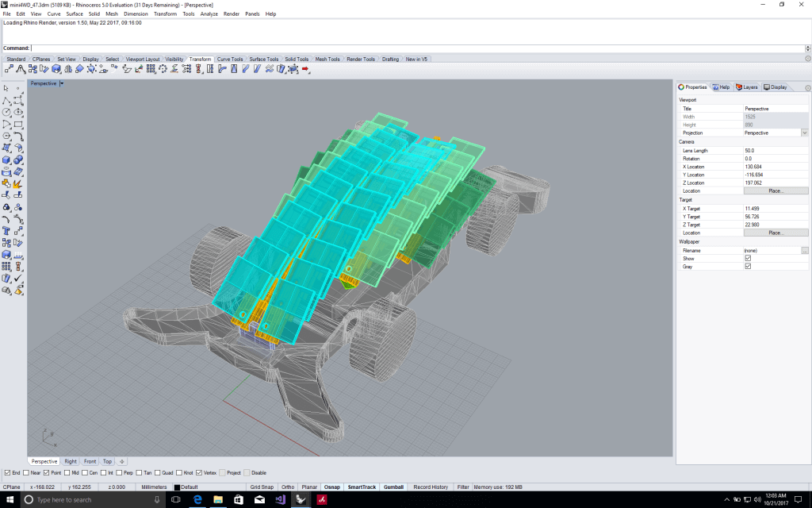
Task: Turn on the Perp object snap
Action: click(119, 473)
